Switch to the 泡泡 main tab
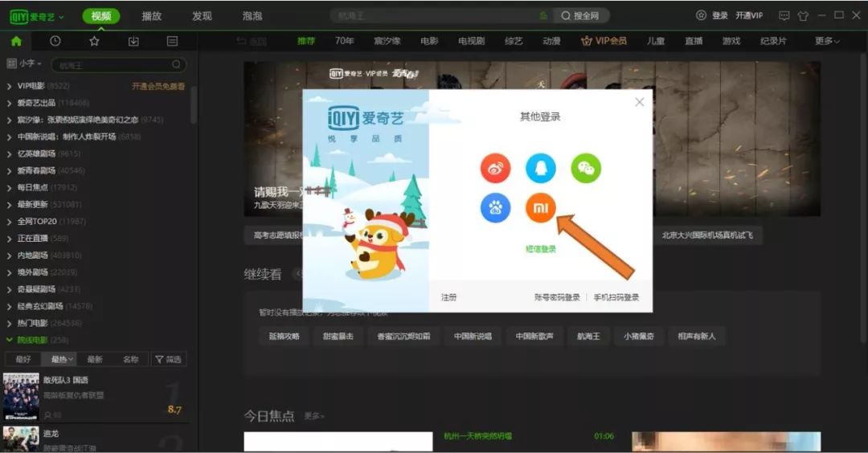 click(x=252, y=16)
